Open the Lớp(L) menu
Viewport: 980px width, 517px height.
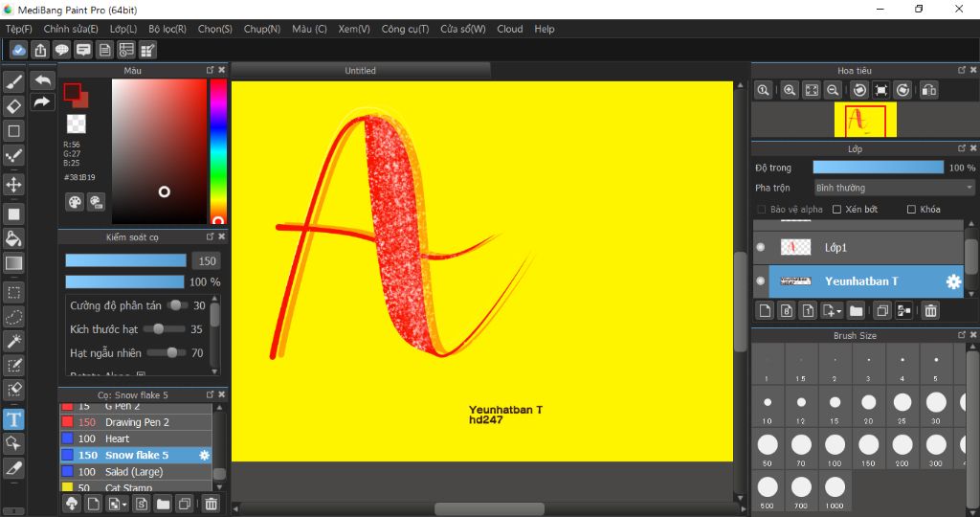click(123, 29)
